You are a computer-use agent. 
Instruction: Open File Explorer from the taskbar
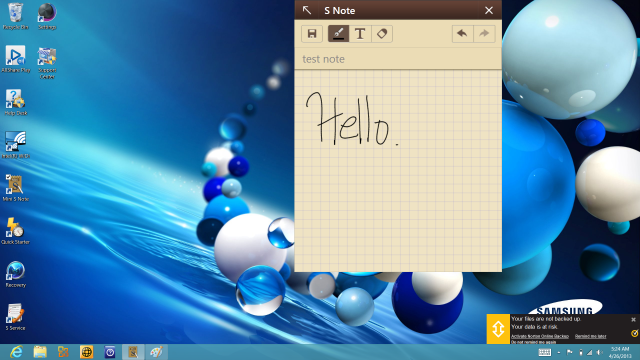click(x=40, y=352)
